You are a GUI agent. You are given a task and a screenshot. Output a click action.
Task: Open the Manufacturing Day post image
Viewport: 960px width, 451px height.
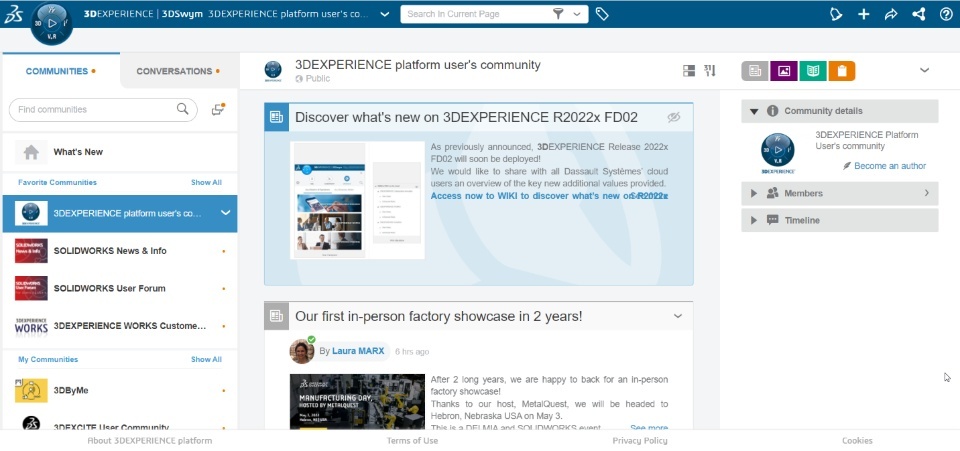pyautogui.click(x=358, y=401)
